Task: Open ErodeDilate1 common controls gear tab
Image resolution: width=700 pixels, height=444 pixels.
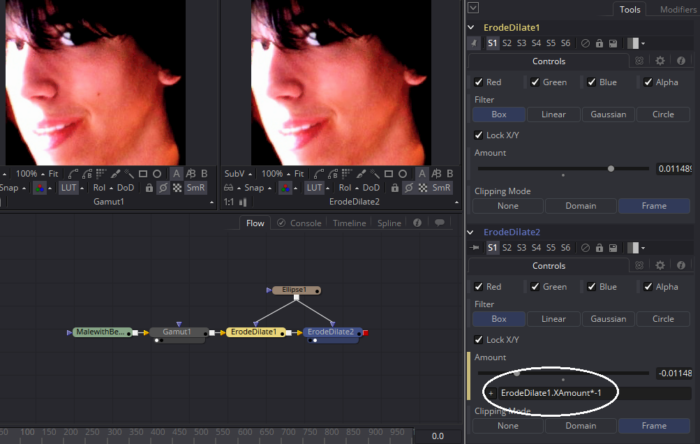Action: (x=660, y=61)
